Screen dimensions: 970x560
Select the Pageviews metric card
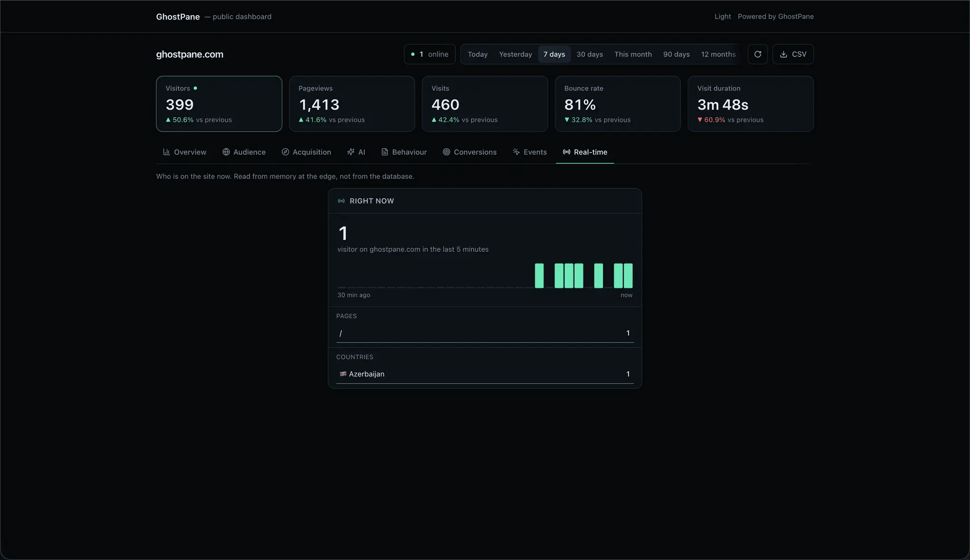(x=352, y=104)
